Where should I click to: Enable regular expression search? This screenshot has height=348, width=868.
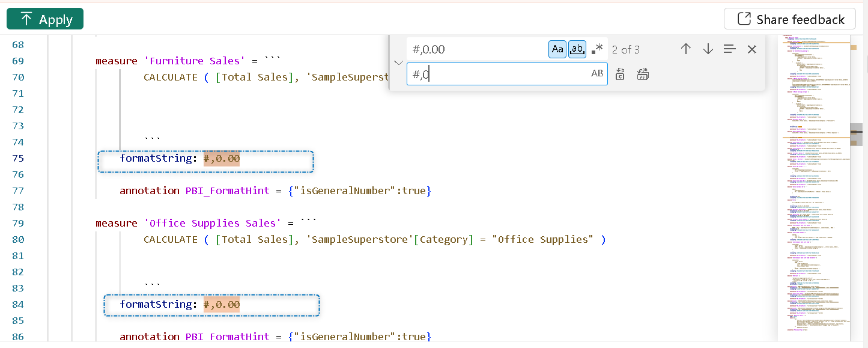coord(596,49)
